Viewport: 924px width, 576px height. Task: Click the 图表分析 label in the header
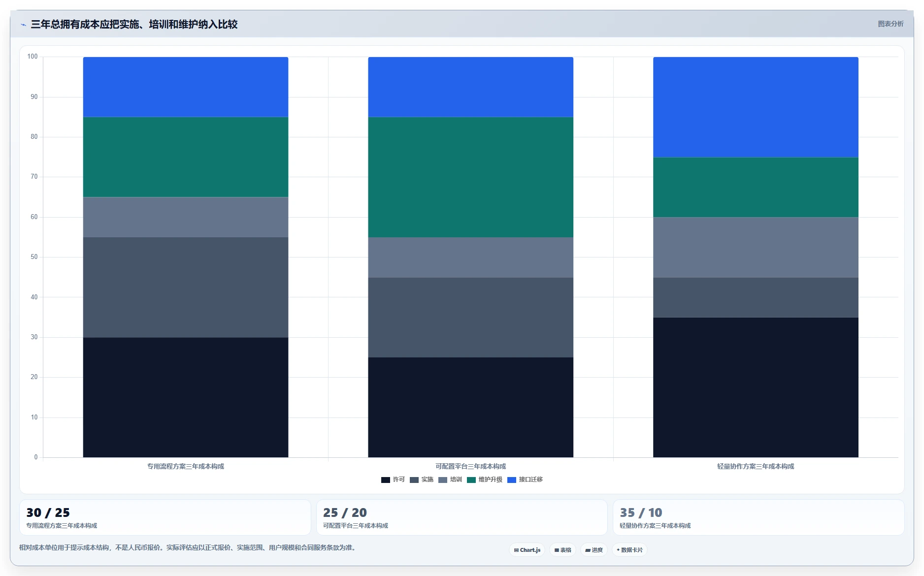tap(891, 24)
